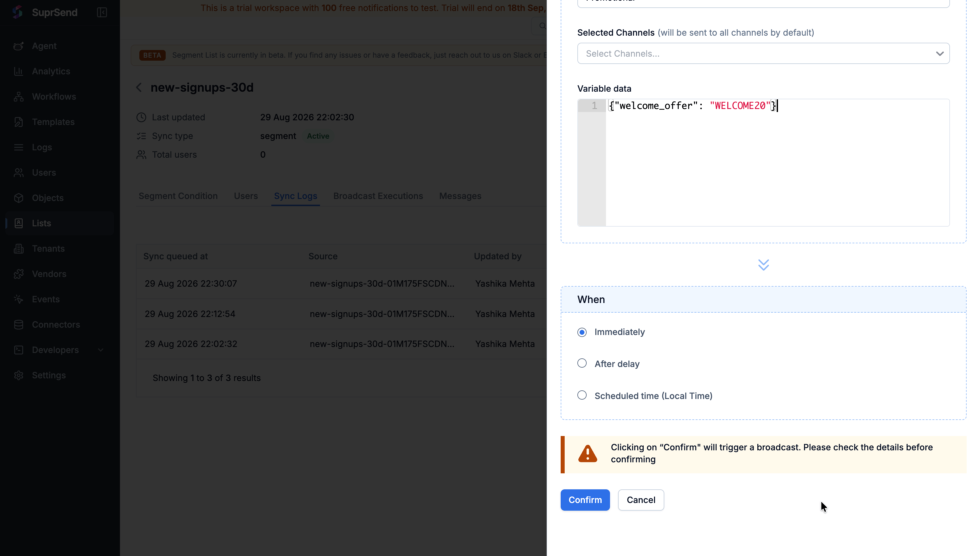Click the Sync queued at column header
980x556 pixels.
tap(175, 256)
